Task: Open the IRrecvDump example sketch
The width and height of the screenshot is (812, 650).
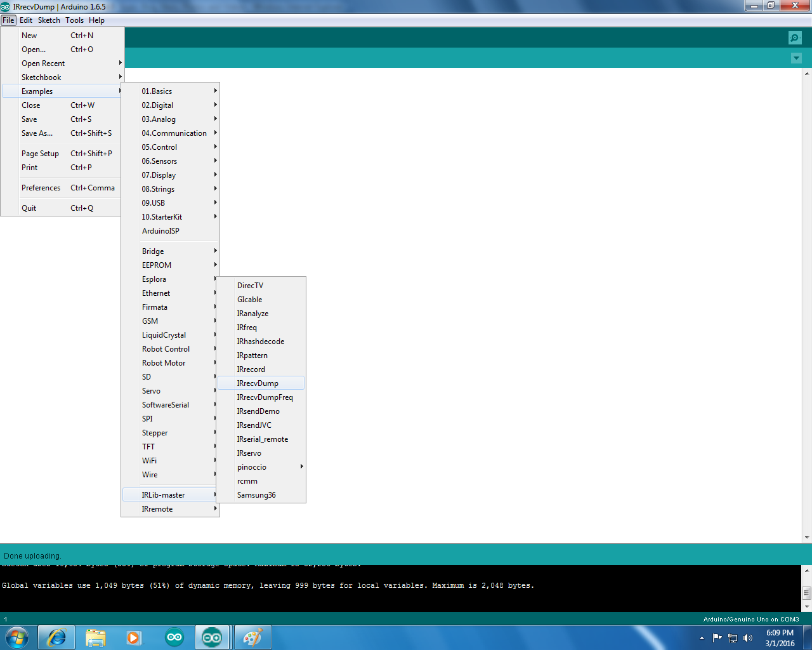Action: click(x=261, y=383)
